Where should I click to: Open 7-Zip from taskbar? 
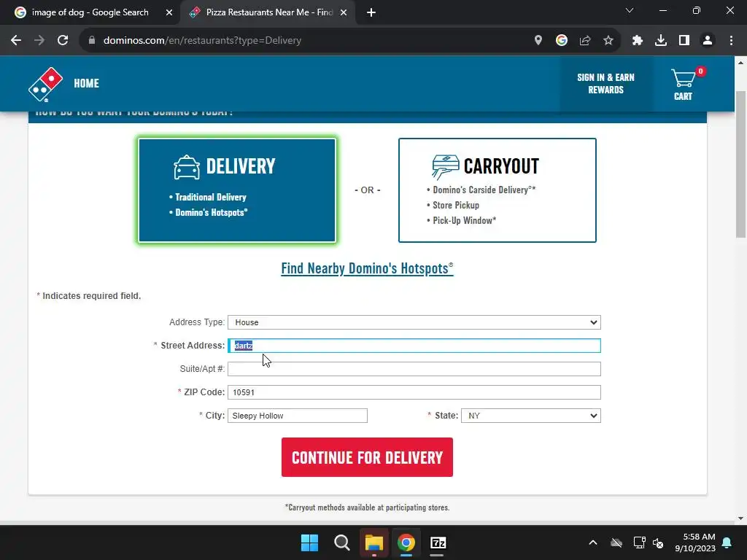[x=438, y=542]
